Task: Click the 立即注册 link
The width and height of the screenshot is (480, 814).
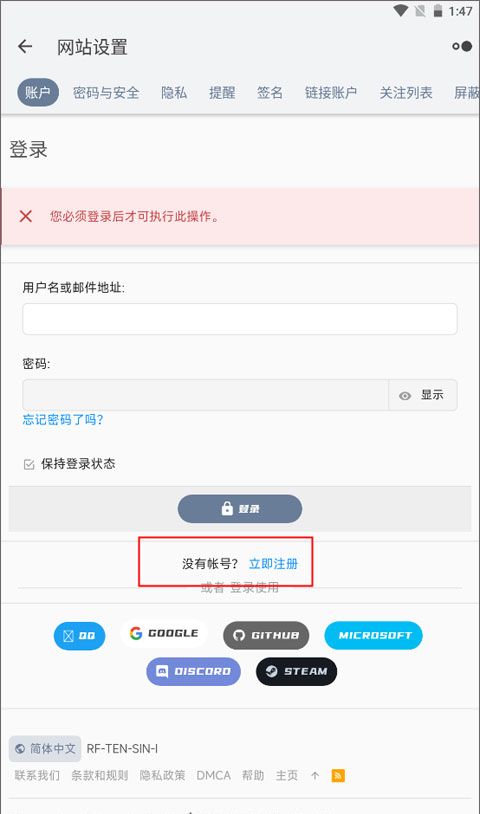Action: coord(273,564)
